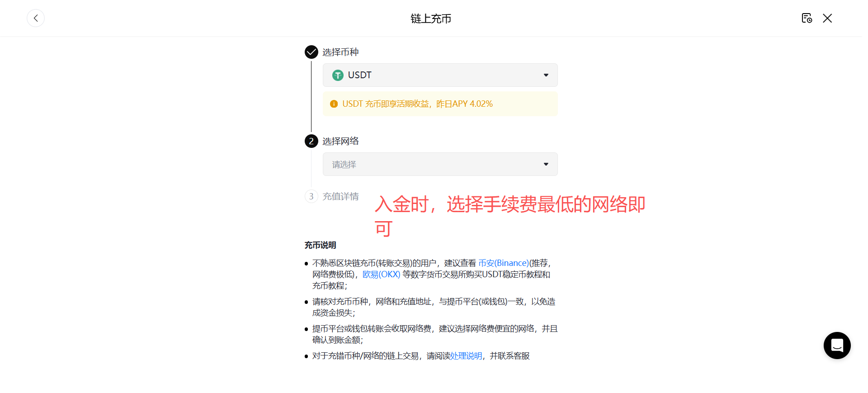This screenshot has height=393, width=868.
Task: Open the 币安(Binance) tutorial link
Action: tap(503, 263)
